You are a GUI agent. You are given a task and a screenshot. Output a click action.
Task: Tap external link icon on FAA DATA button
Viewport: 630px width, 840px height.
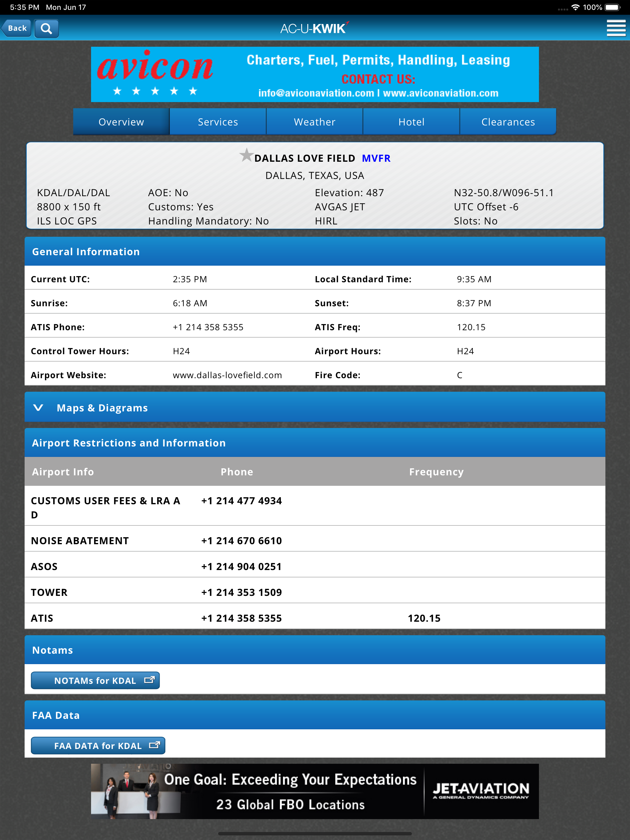pos(154,745)
